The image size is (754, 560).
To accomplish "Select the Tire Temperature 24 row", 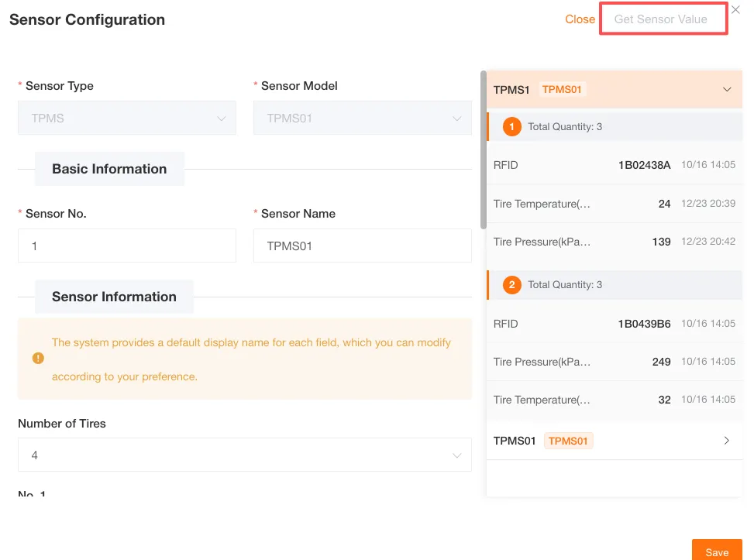I will click(614, 204).
